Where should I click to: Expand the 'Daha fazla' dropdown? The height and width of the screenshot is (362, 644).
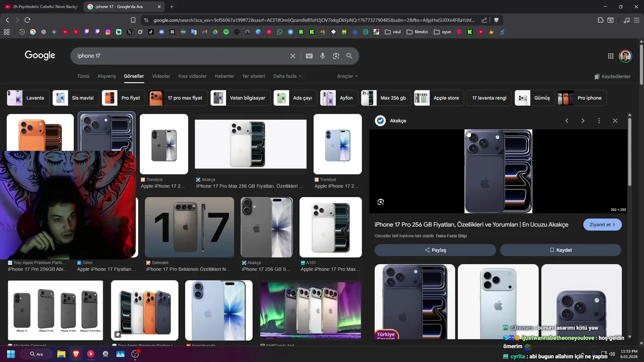287,76
